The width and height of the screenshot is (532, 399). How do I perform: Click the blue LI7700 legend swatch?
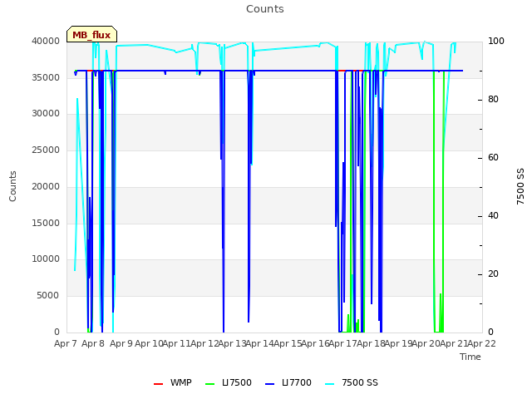270,384
